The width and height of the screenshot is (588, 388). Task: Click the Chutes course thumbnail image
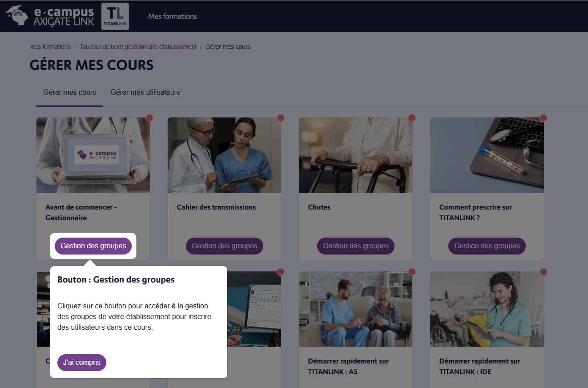pyautogui.click(x=355, y=155)
